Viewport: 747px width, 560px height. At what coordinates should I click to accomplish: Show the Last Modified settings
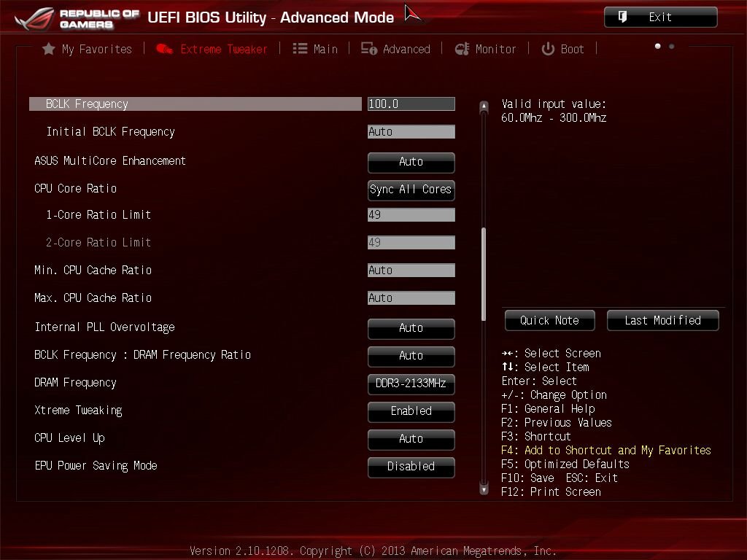point(662,321)
